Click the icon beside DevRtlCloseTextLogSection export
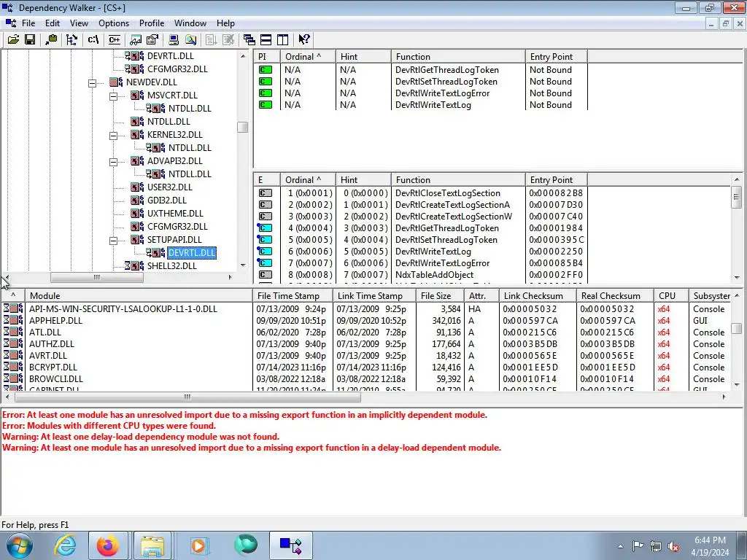The image size is (747, 560). [266, 192]
